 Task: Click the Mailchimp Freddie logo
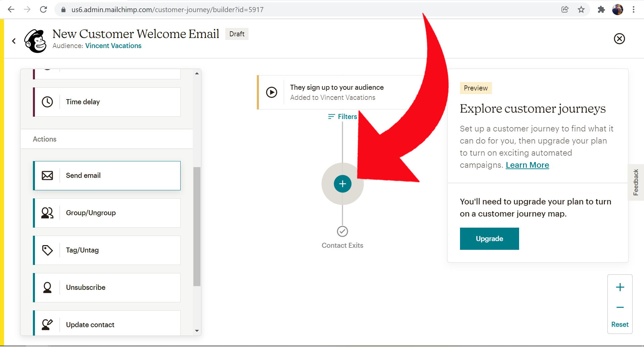click(x=35, y=41)
